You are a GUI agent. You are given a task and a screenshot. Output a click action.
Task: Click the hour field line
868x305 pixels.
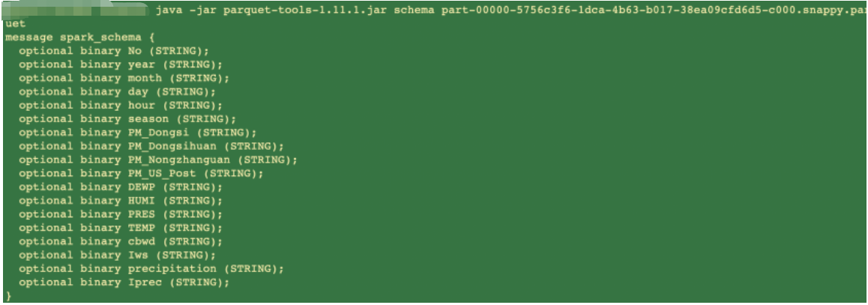pos(121,106)
